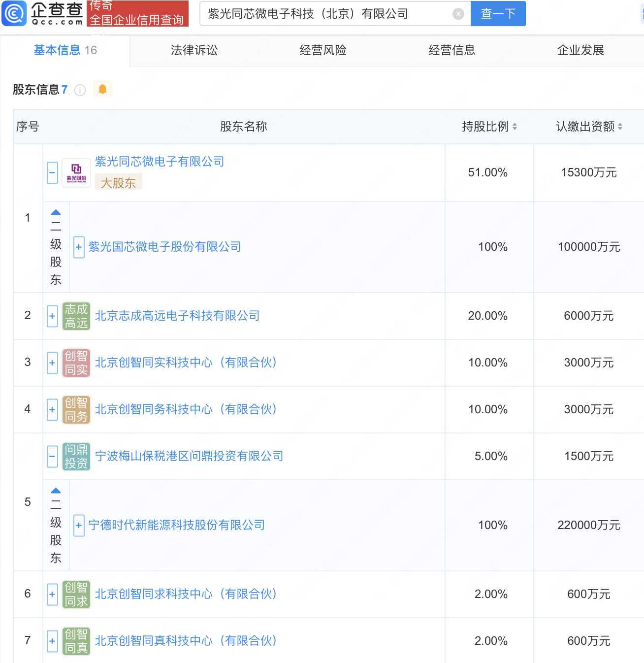Viewport: 644px width, 663px height.
Task: Switch to the 法律诉讼 tab
Action: click(194, 50)
